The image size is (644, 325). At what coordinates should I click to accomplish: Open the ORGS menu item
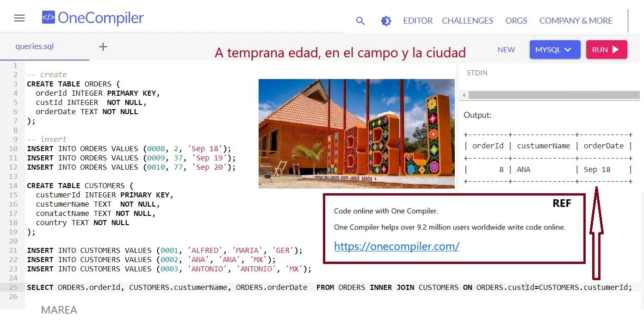516,21
